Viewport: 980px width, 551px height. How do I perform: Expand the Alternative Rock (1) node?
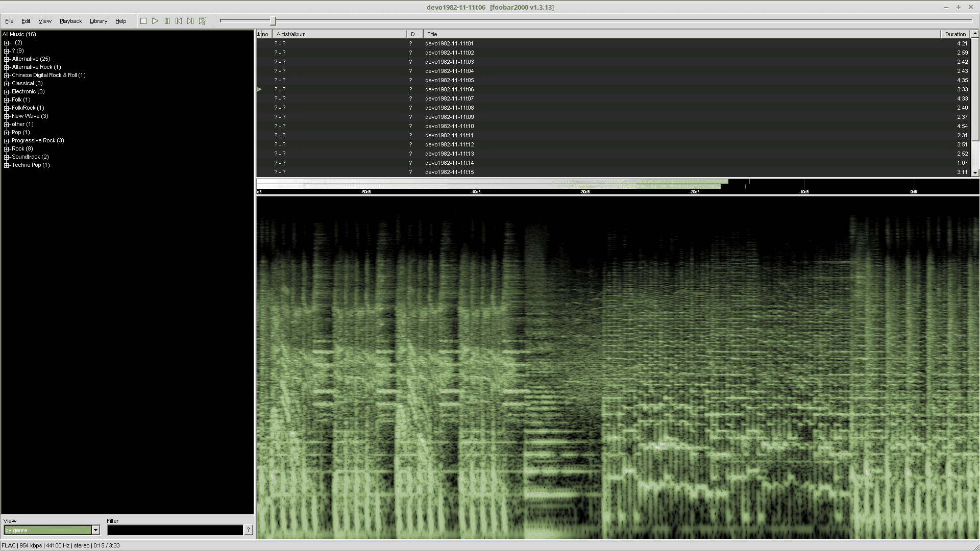click(7, 67)
